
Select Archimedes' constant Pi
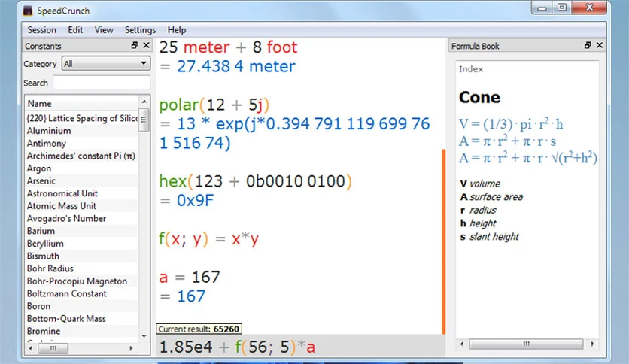pos(82,156)
